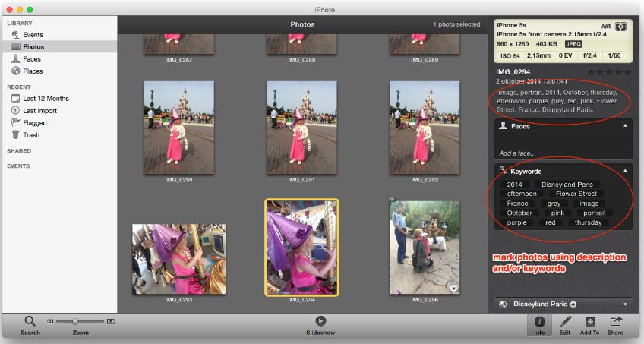Start the Slideshow playback
Viewport: 644px width, 344px height.
click(x=320, y=321)
